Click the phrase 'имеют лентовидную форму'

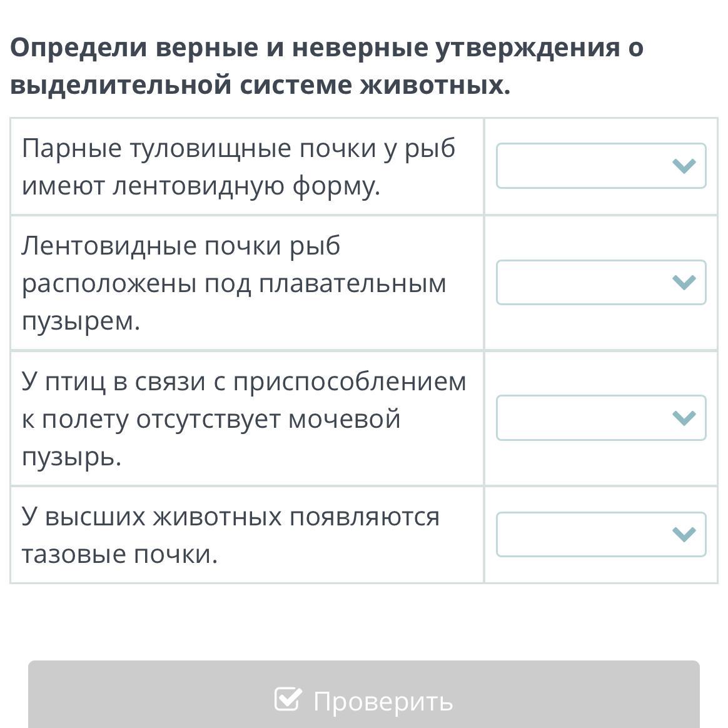tap(201, 186)
